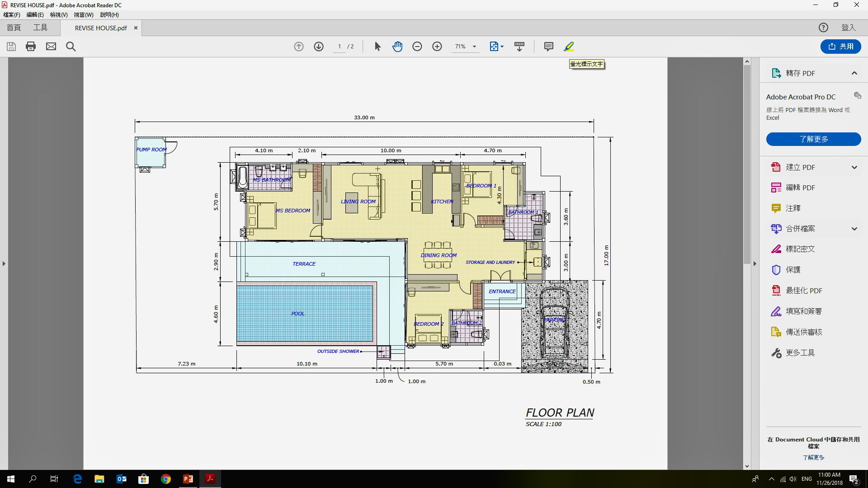Go to next page arrow
Viewport: 868px width, 488px height.
pos(319,47)
